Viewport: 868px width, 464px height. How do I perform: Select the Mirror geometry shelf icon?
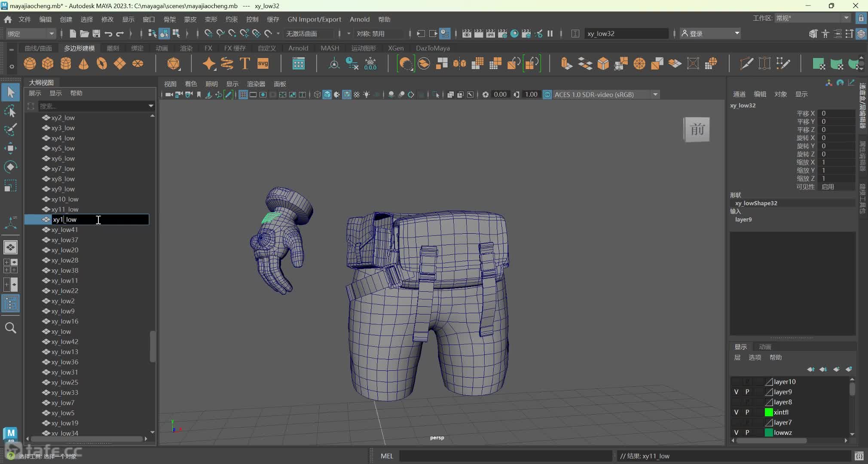(459, 64)
